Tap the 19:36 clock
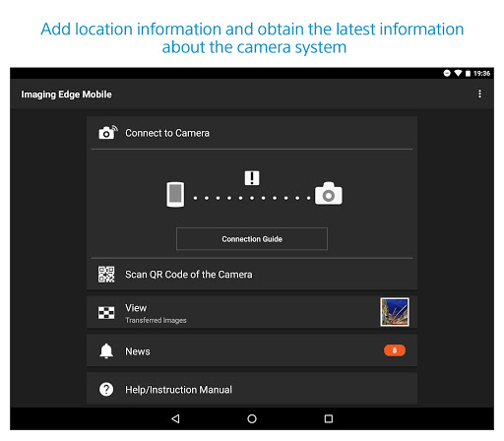This screenshot has height=441, width=504. coord(481,73)
